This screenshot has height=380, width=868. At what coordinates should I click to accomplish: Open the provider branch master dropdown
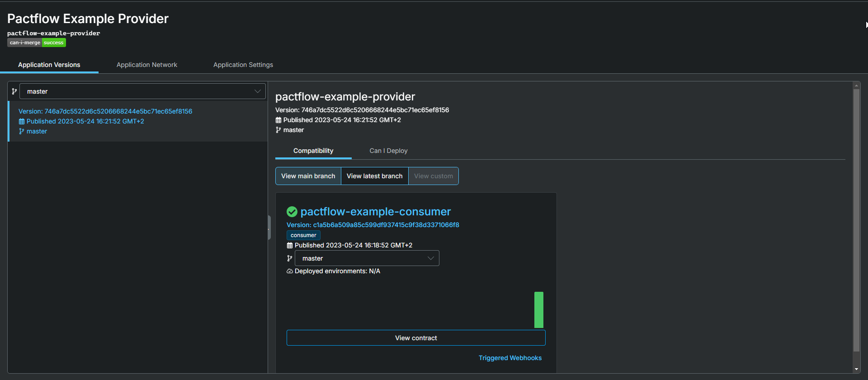142,91
